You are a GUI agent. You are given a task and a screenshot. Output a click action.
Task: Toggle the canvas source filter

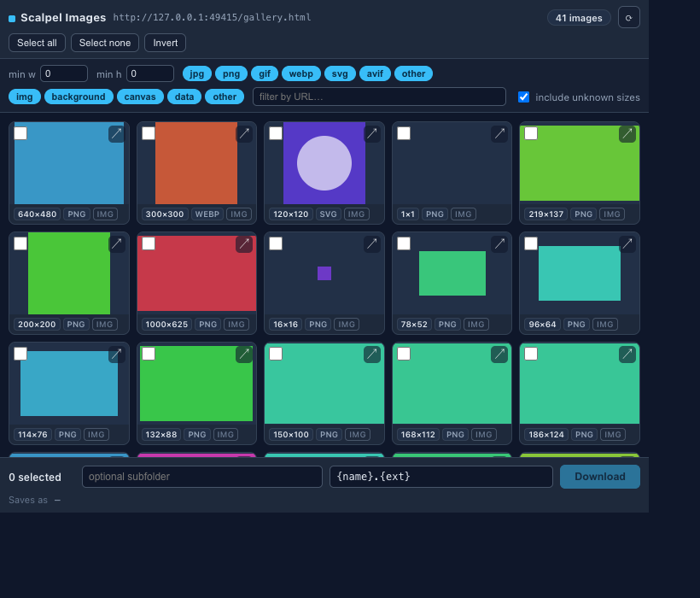(140, 97)
